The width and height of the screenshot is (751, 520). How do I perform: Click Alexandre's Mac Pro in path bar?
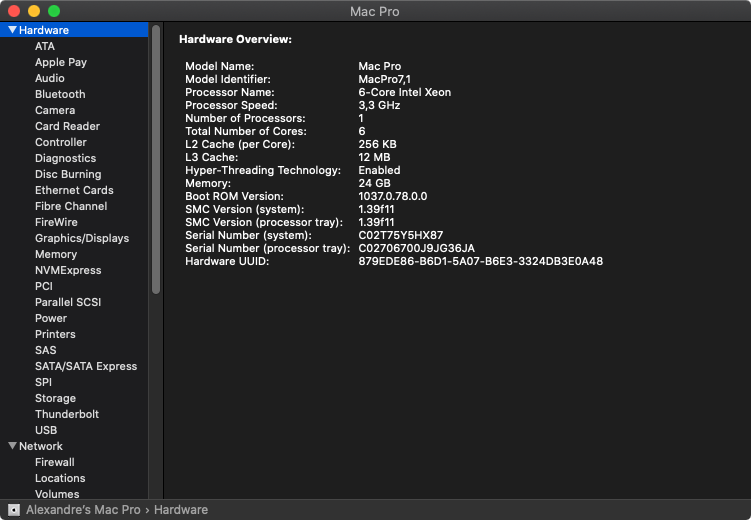pos(83,510)
